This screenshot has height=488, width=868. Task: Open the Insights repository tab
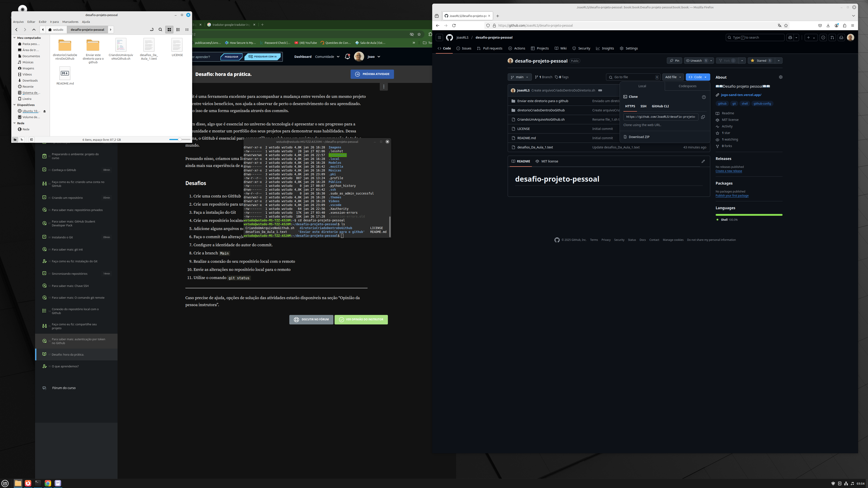pyautogui.click(x=605, y=49)
